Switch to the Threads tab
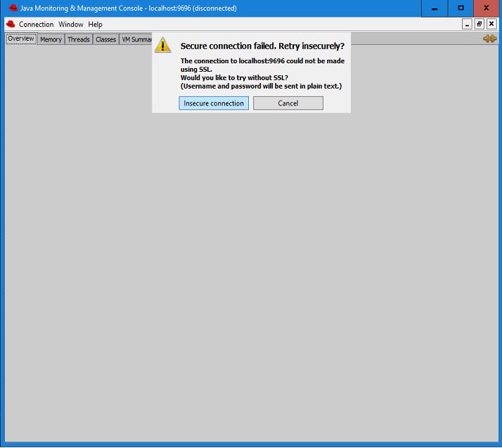 (x=79, y=39)
